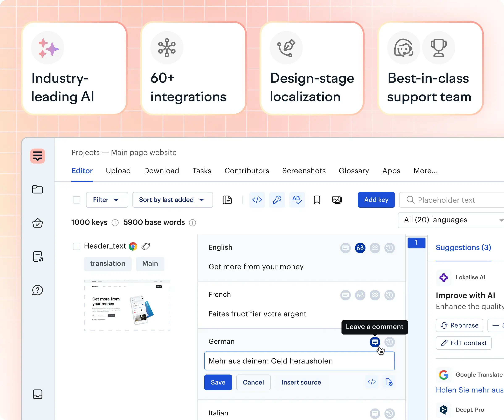The image size is (504, 420).
Task: Click the German translation text field
Action: coord(299,361)
